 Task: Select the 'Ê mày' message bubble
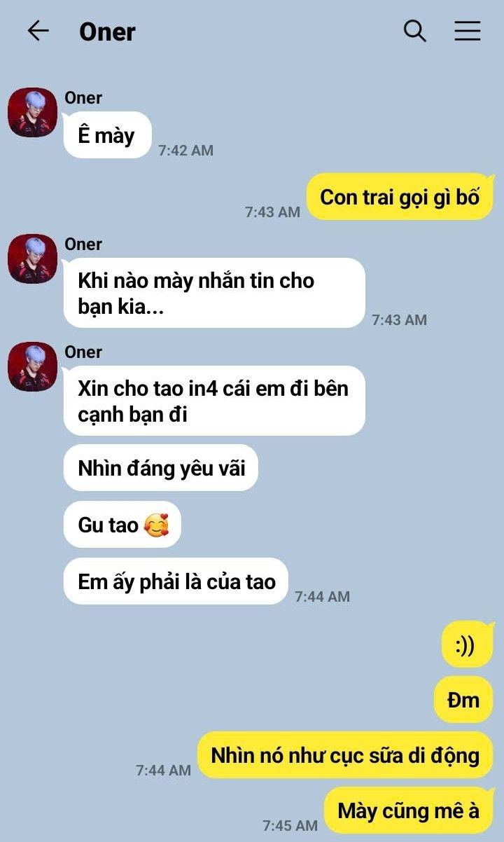coord(107,134)
